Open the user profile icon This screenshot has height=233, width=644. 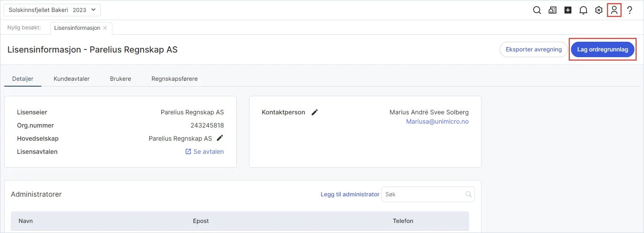tap(614, 10)
